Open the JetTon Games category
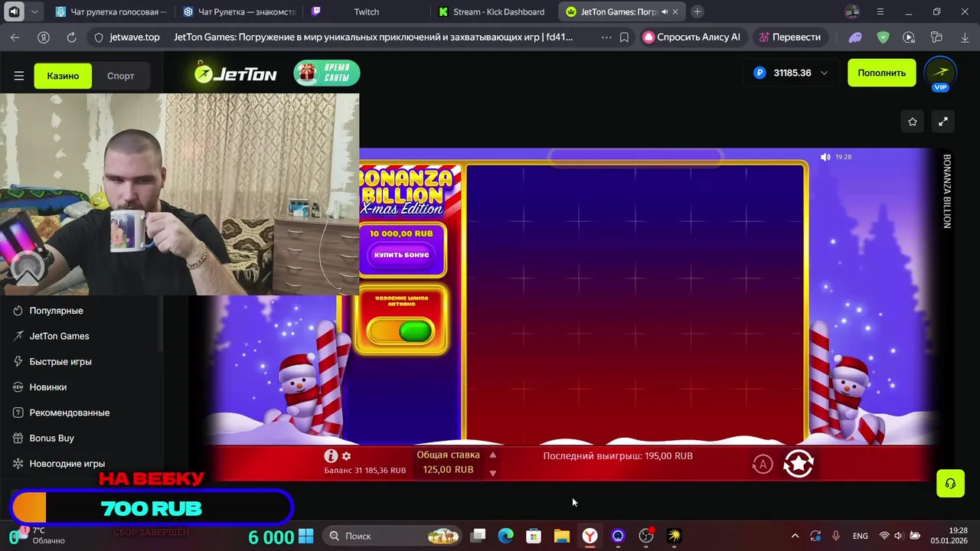 (59, 336)
